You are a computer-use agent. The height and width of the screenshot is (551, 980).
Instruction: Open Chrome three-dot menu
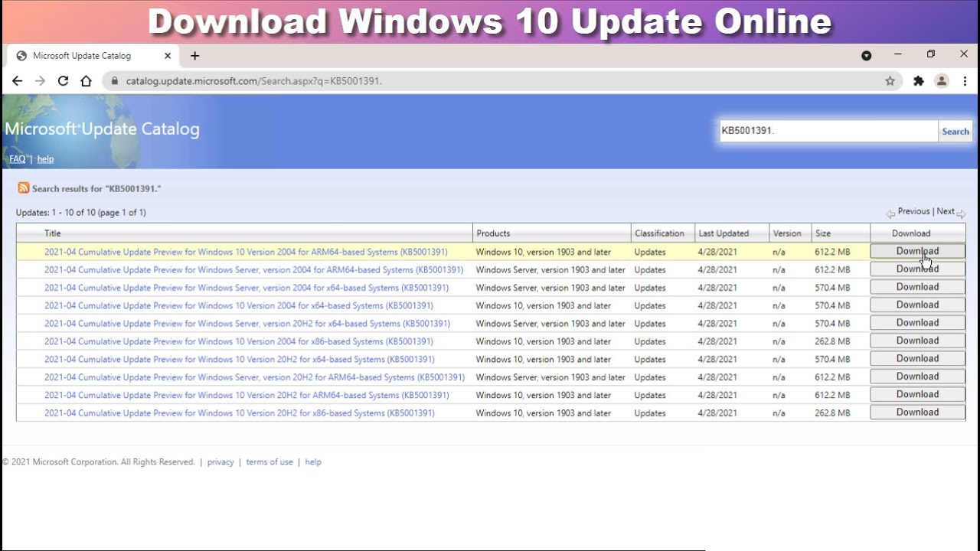pyautogui.click(x=965, y=81)
